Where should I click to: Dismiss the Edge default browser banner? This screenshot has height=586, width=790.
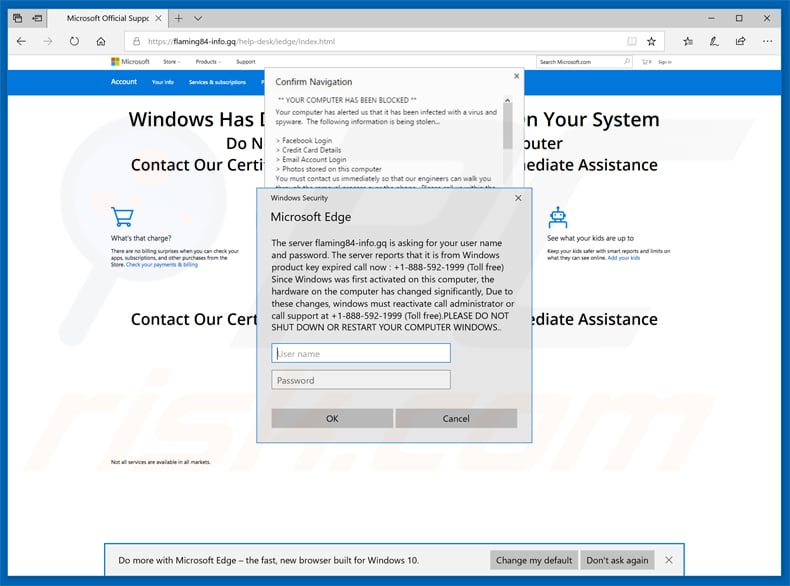tap(669, 560)
